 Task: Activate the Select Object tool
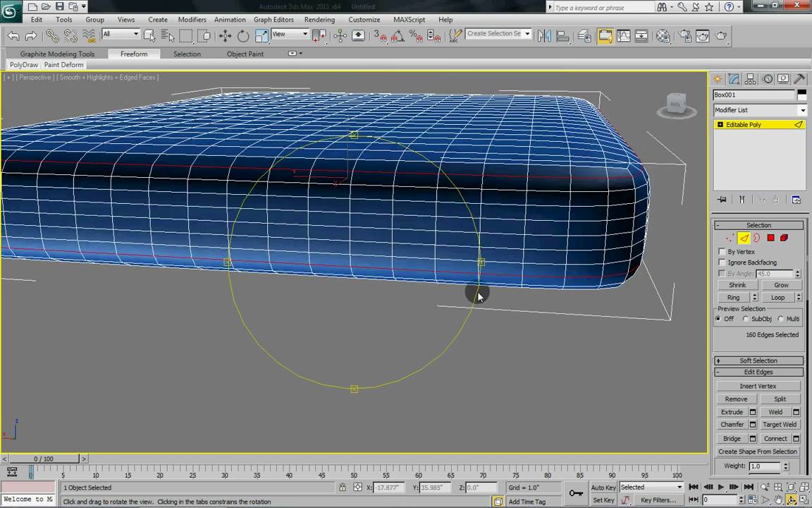click(x=149, y=36)
